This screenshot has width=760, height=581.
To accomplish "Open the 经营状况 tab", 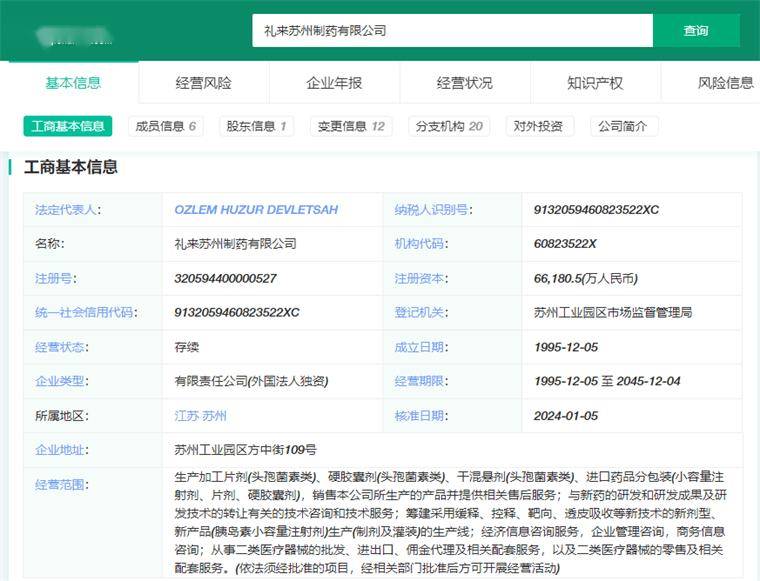I will (464, 83).
